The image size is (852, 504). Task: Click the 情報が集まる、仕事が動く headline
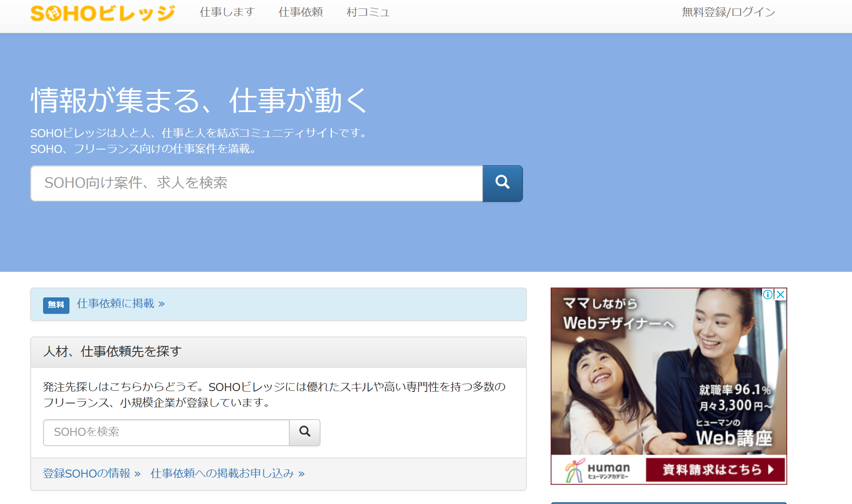pos(199,101)
